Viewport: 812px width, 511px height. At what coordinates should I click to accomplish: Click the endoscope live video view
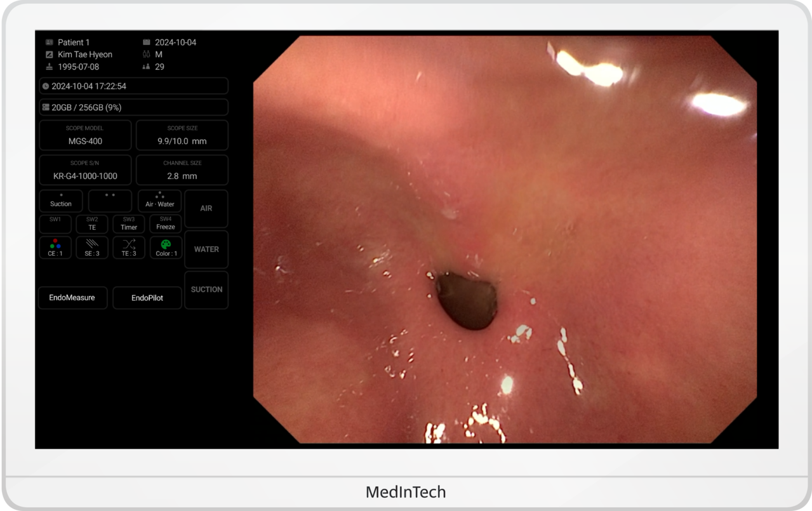505,239
